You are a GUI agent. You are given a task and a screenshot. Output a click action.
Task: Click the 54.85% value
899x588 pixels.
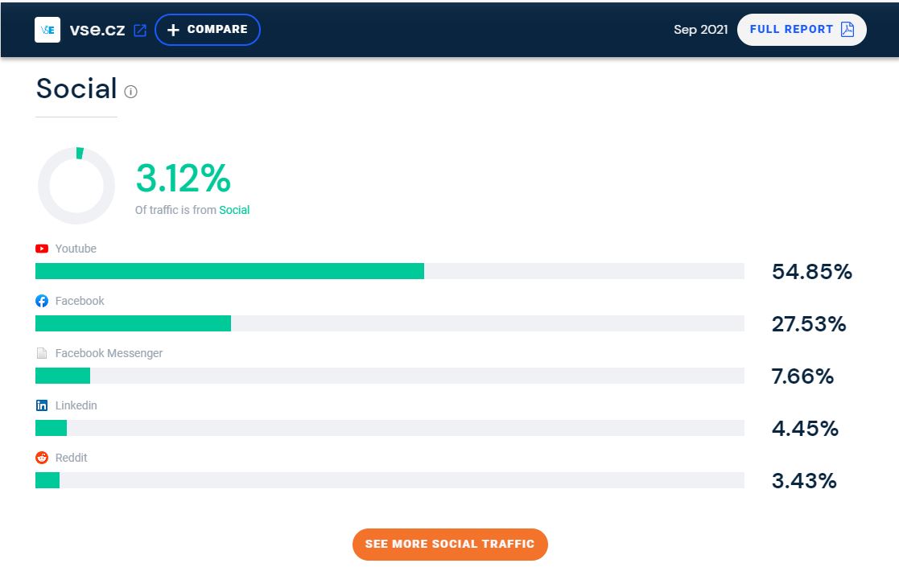(x=812, y=272)
